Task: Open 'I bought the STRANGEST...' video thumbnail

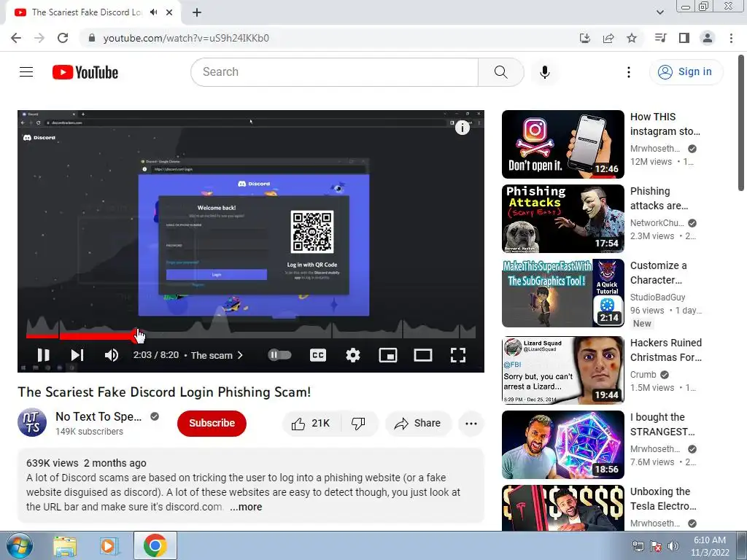Action: (x=562, y=445)
